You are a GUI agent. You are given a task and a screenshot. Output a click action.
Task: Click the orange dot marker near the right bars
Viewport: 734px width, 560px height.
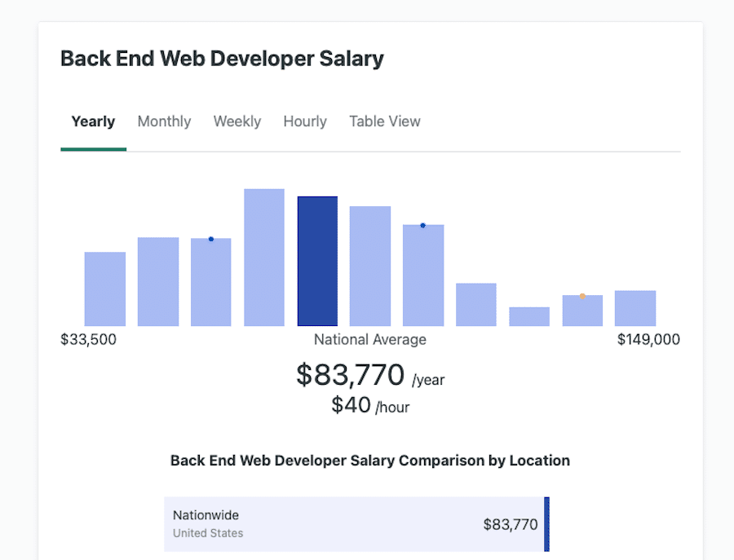(x=581, y=297)
